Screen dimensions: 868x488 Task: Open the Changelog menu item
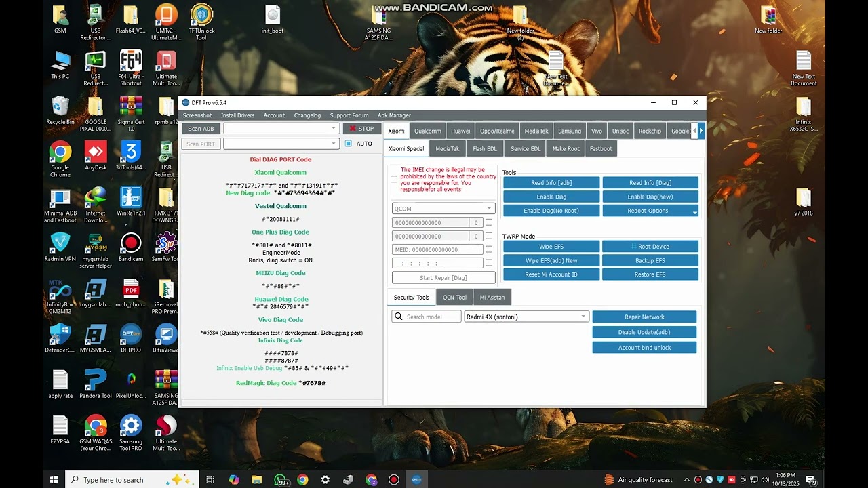pyautogui.click(x=307, y=115)
